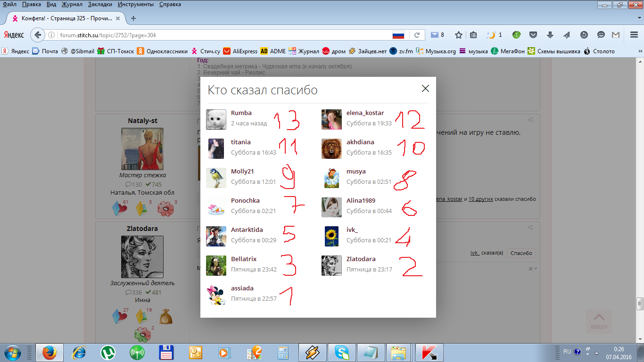Screen dimensions: 644x362
Task: Open a new tab with plus button
Action: (x=133, y=18)
